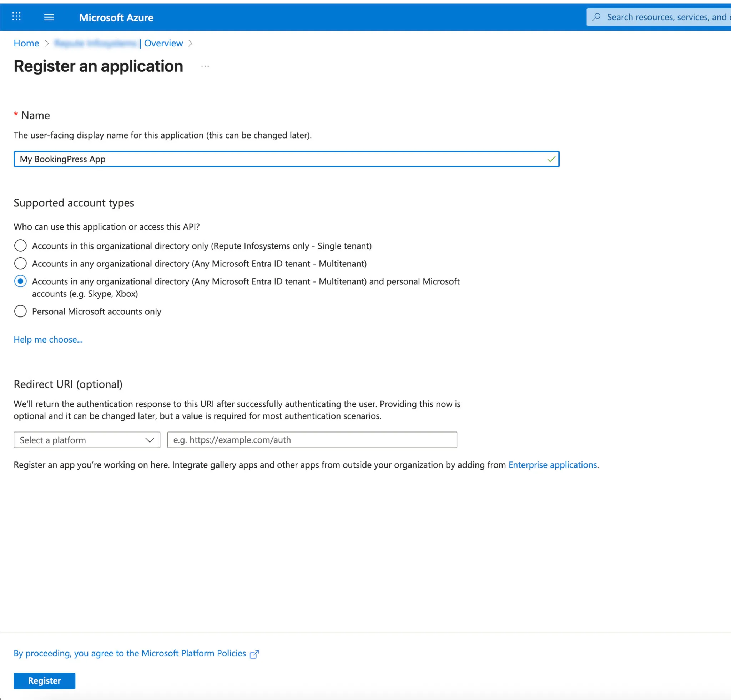Click the green checkmark in Name field
This screenshot has height=700, width=731.
tap(551, 159)
